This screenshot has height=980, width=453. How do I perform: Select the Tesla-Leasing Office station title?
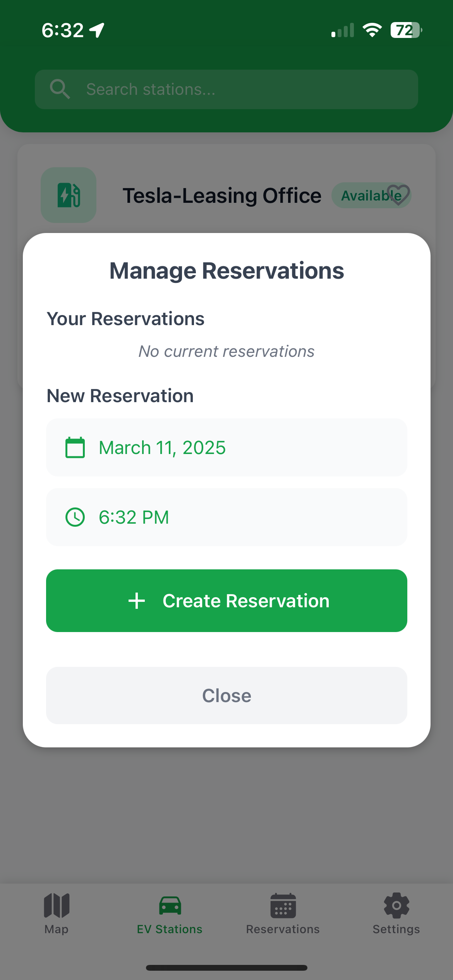click(222, 195)
